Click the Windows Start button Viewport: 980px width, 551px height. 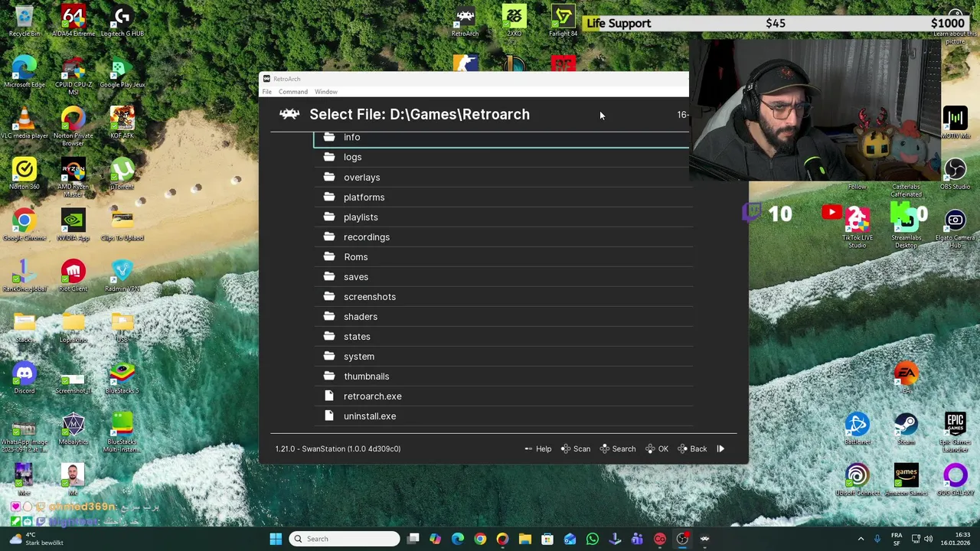pyautogui.click(x=276, y=539)
